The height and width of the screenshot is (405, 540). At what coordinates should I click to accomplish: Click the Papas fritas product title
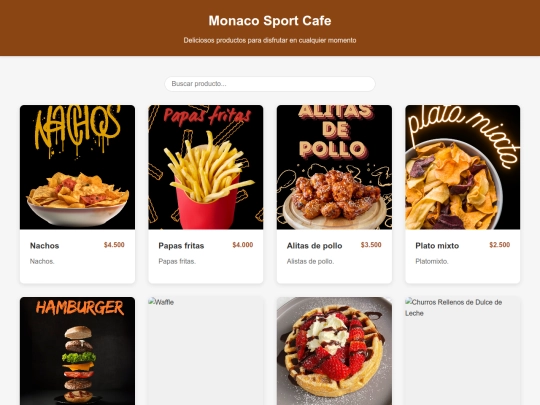coord(181,246)
